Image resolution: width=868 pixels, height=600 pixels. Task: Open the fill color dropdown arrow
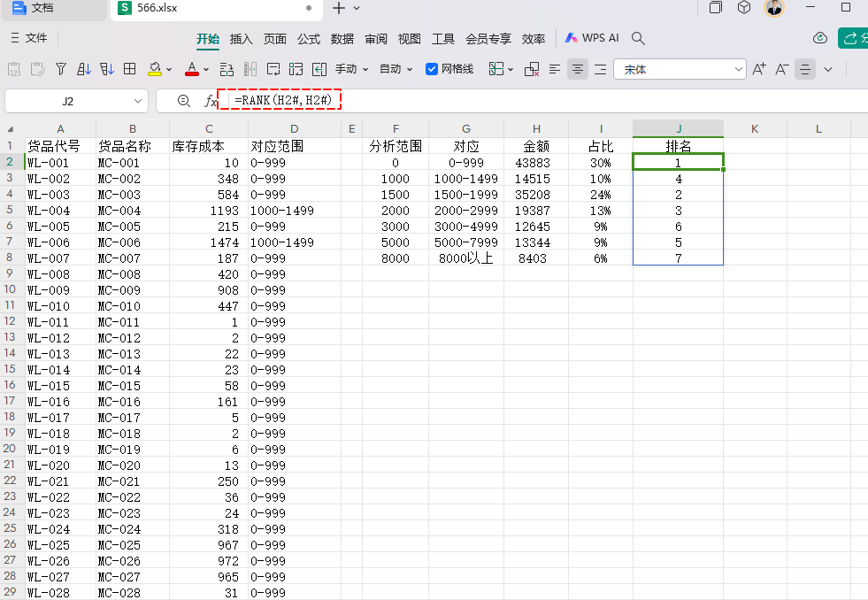tap(169, 70)
